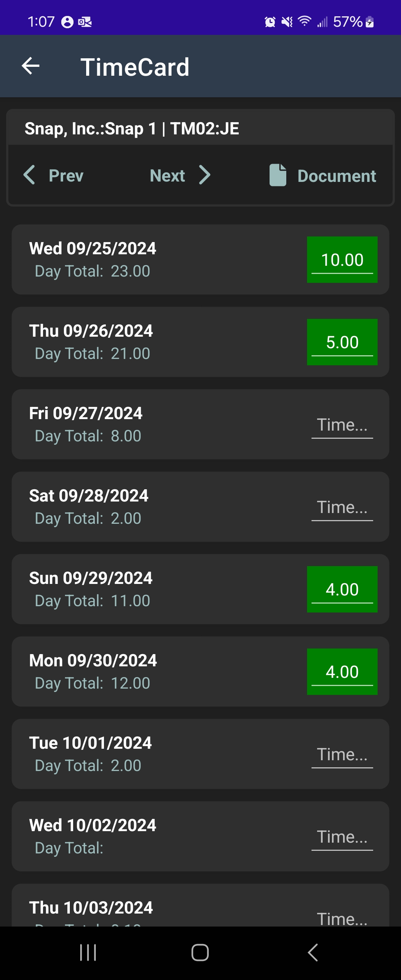
Task: Edit the 5.00 hours for Thu 09/26/2024
Action: pyautogui.click(x=342, y=342)
